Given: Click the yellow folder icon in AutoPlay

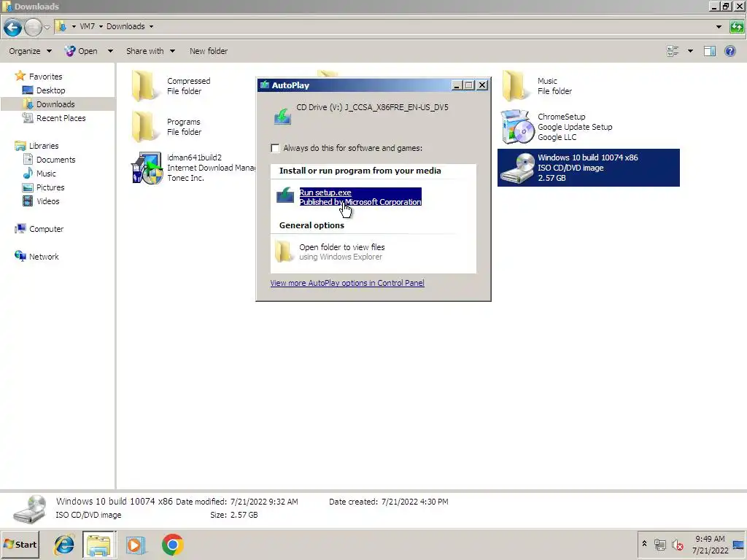Looking at the screenshot, I should click(x=284, y=252).
